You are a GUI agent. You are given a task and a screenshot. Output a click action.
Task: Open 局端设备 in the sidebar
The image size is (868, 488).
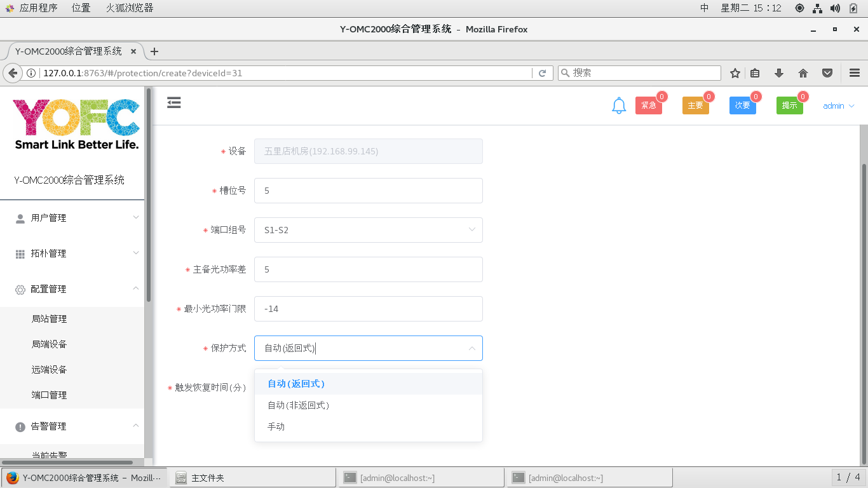click(50, 344)
